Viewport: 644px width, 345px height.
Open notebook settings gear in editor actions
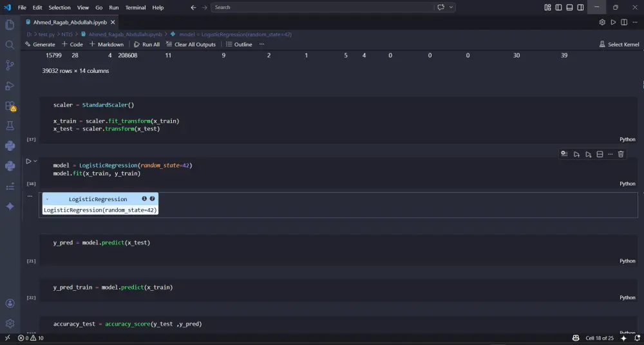pos(602,22)
